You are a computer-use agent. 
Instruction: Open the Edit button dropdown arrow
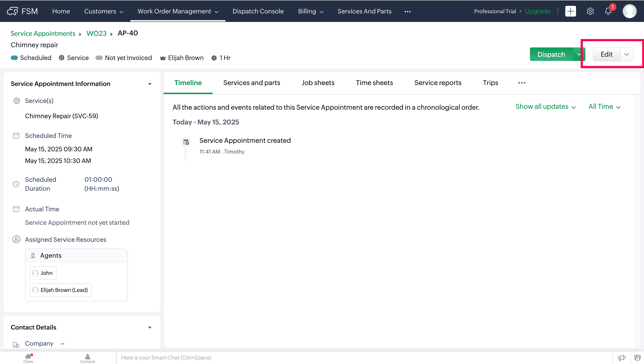click(627, 54)
